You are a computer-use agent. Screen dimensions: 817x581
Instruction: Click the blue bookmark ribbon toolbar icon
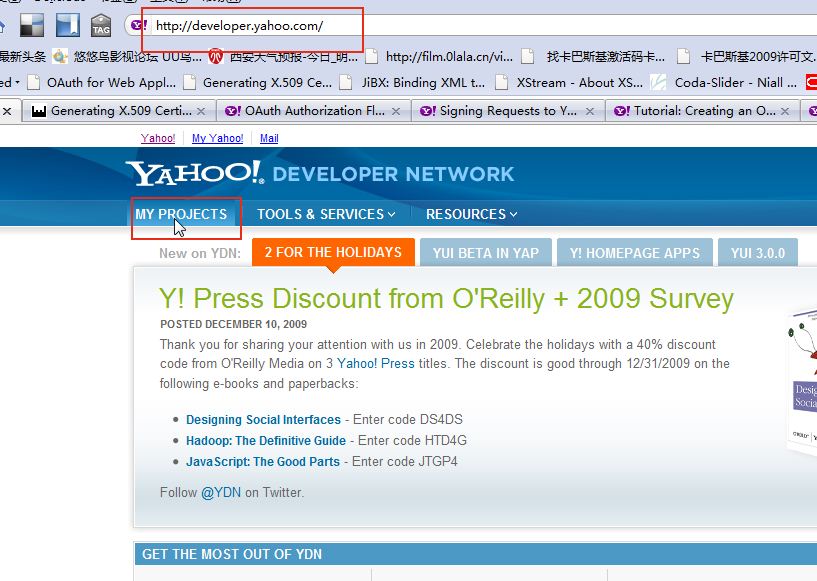[68, 25]
